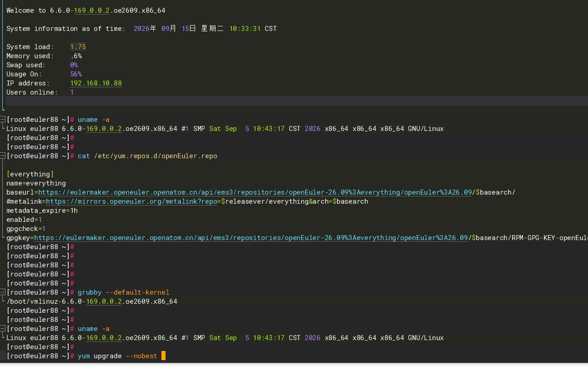Click the '2026年' year in the date line
The height and width of the screenshot is (366, 588).
pyautogui.click(x=145, y=29)
